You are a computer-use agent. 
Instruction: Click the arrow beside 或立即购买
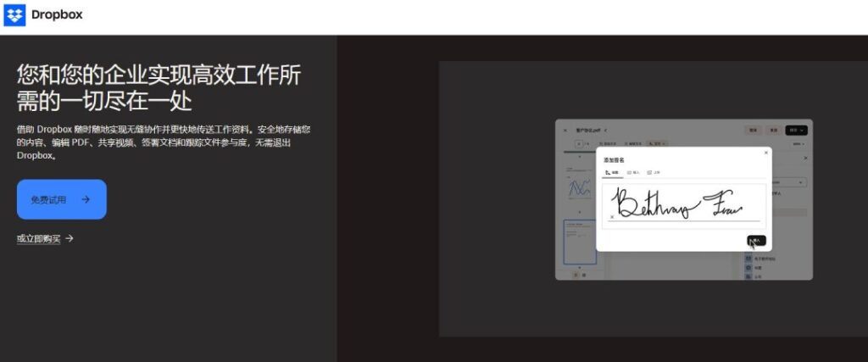point(70,238)
